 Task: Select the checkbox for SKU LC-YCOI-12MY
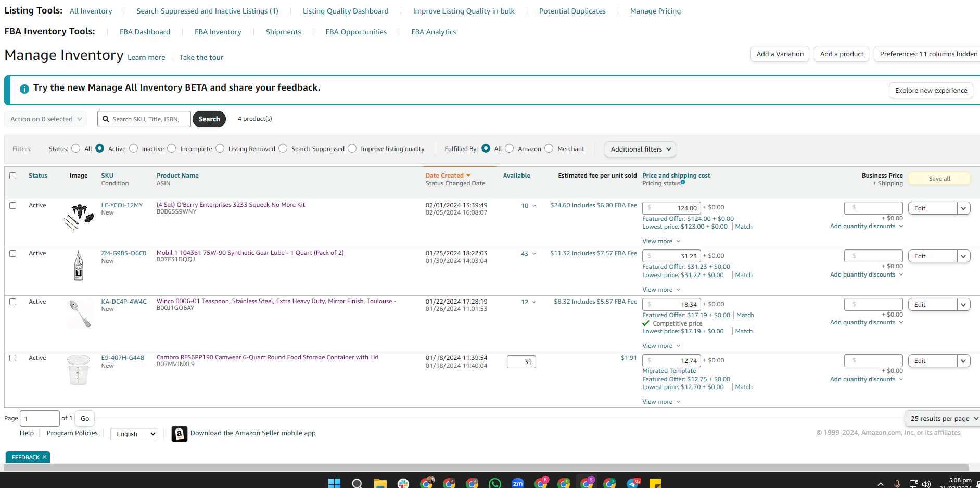coord(13,205)
